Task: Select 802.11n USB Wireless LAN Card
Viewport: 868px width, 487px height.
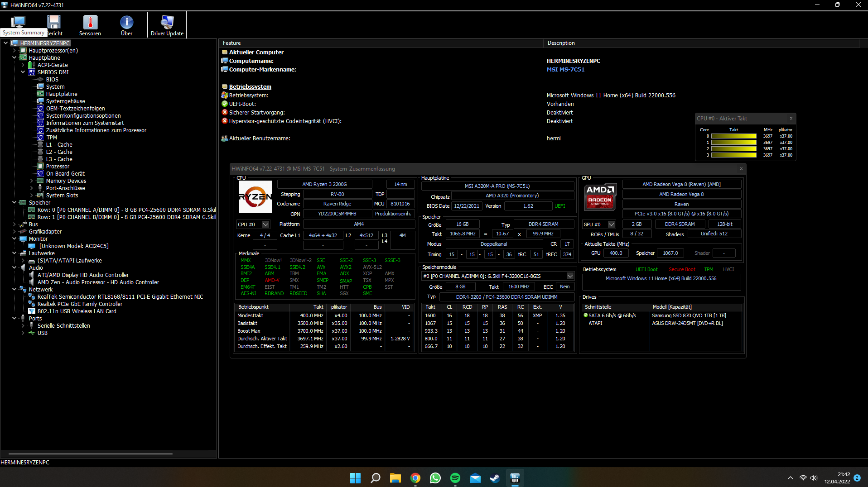Action: click(77, 311)
